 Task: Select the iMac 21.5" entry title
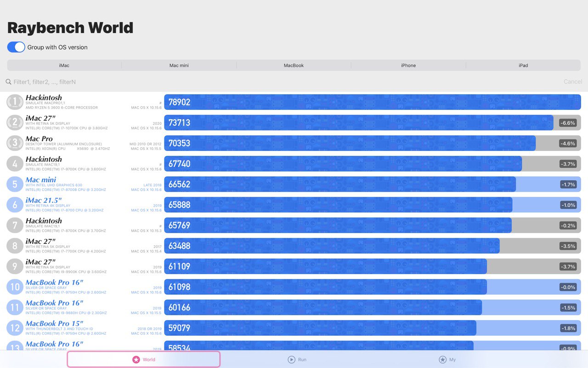(44, 200)
